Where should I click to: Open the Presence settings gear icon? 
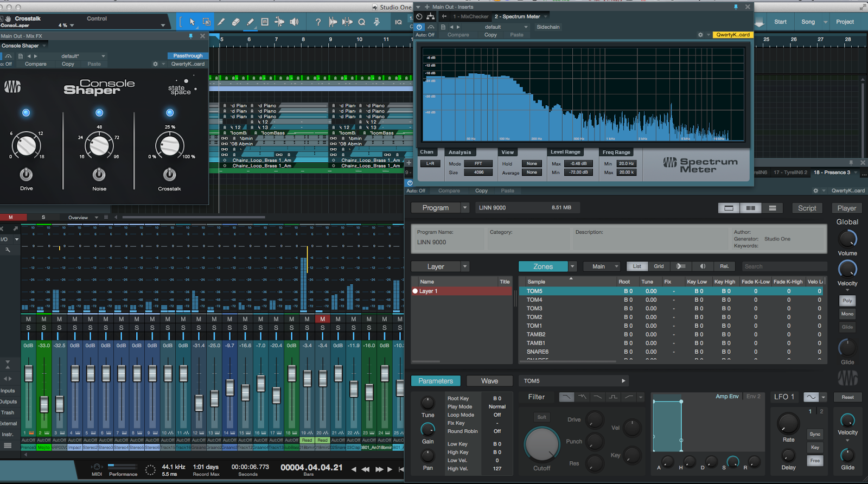pos(815,190)
